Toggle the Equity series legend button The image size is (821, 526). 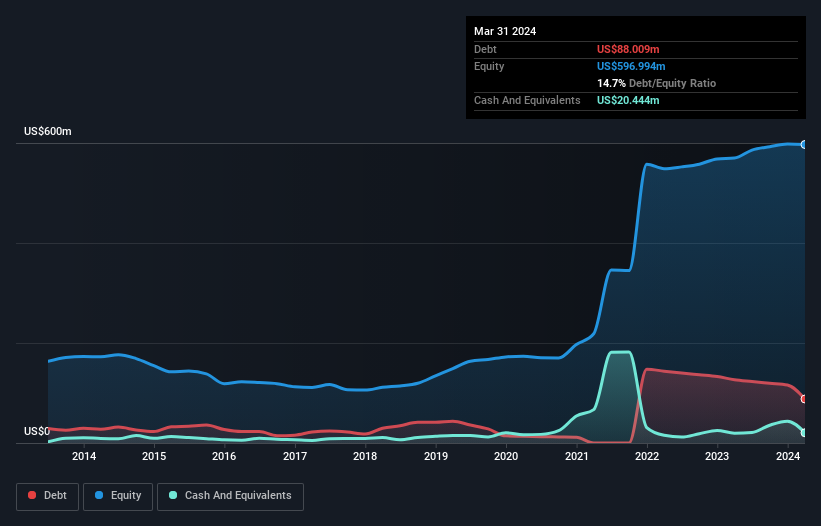tap(118, 496)
